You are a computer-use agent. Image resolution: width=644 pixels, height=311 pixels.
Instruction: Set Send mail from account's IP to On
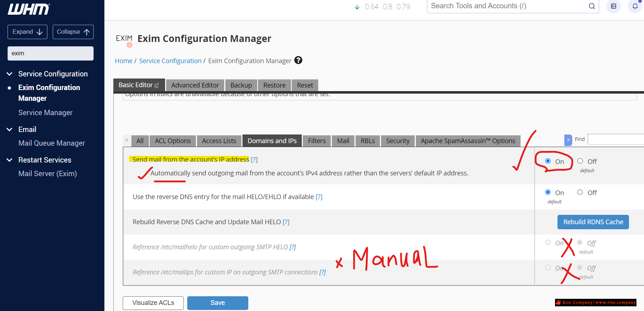(548, 161)
